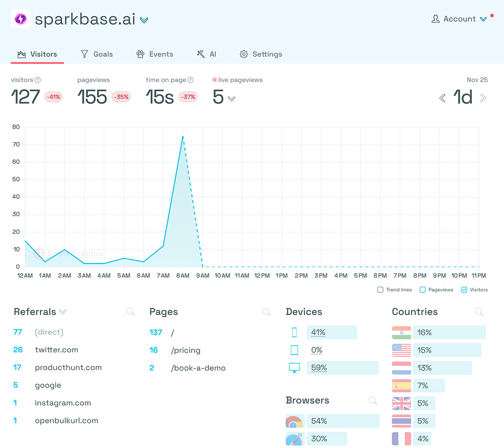Expand the sparkbase.ai site dropdown
The height and width of the screenshot is (448, 504).
coord(144,20)
